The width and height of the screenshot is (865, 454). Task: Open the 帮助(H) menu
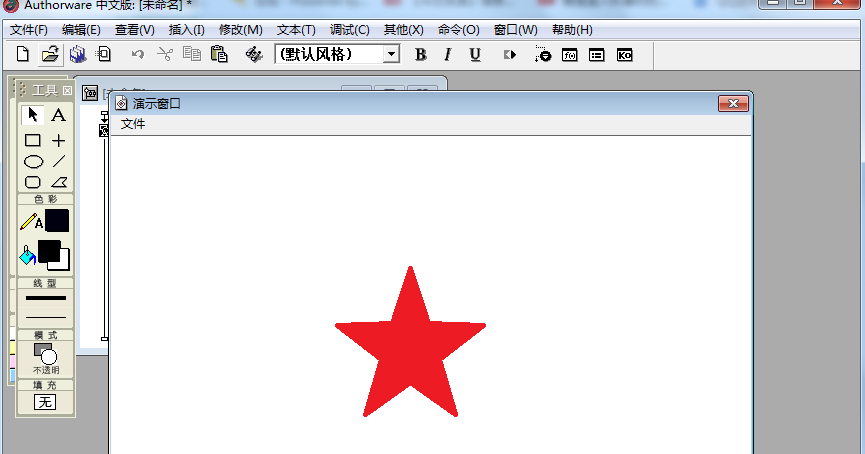[x=572, y=30]
